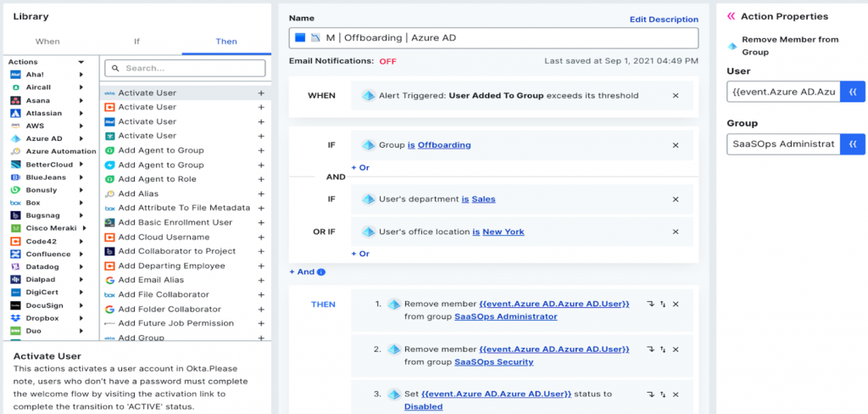This screenshot has height=414, width=868.
Task: Click the Edit Description link
Action: 664,20
